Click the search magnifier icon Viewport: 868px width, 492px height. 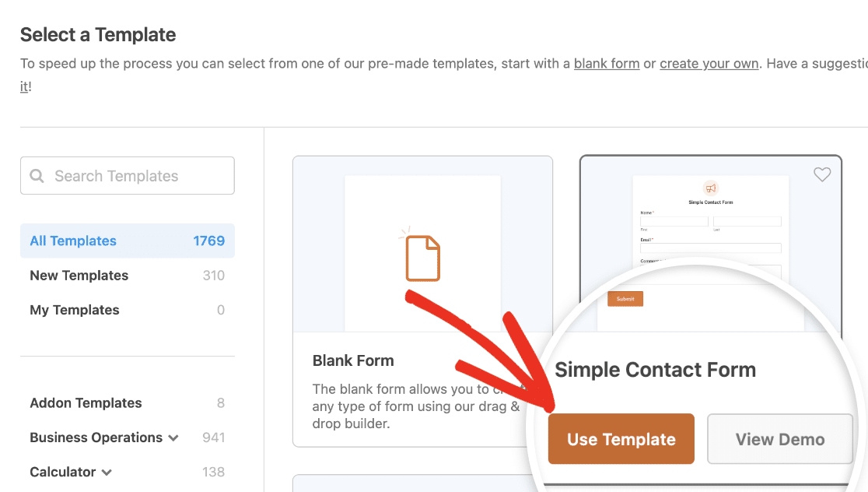pyautogui.click(x=37, y=176)
